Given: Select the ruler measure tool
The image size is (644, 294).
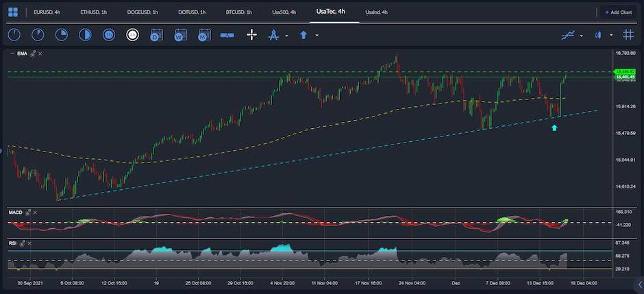Looking at the screenshot, I should tap(227, 36).
